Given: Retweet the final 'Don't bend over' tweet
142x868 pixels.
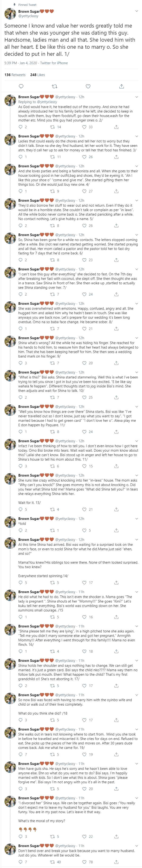Looking at the screenshot, I should [52, 862].
